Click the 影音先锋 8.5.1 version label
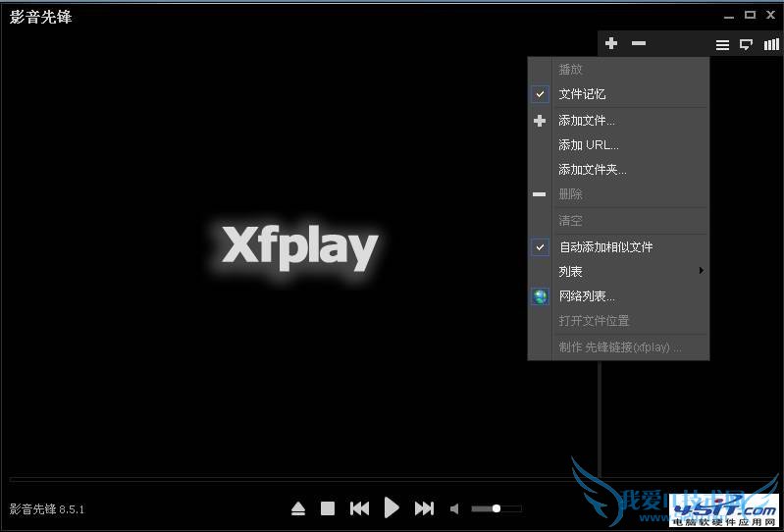Screen dimensions: 784x532 [x=47, y=509]
